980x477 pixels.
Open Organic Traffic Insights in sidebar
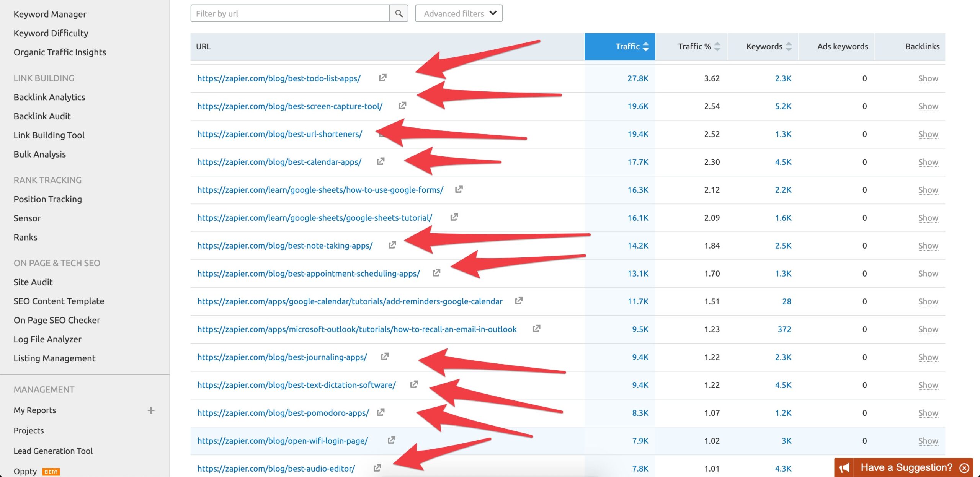60,52
